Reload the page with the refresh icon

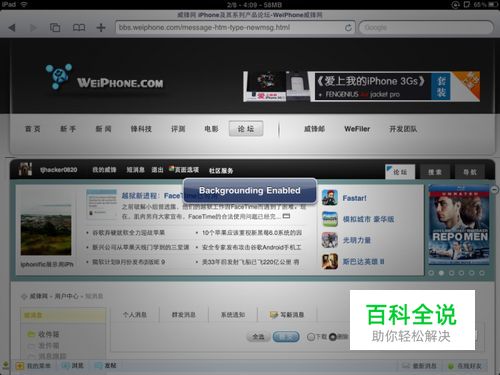[x=348, y=28]
